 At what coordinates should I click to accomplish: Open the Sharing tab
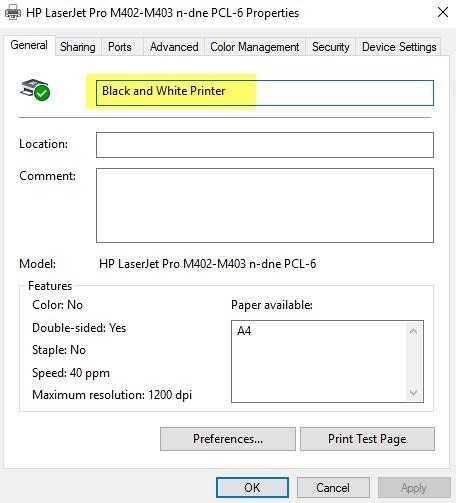click(78, 47)
